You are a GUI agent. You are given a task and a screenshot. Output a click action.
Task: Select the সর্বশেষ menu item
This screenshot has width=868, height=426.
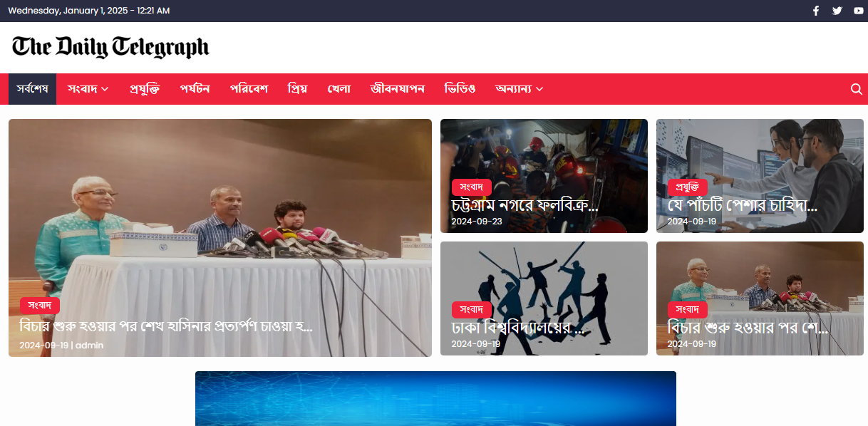(x=32, y=89)
